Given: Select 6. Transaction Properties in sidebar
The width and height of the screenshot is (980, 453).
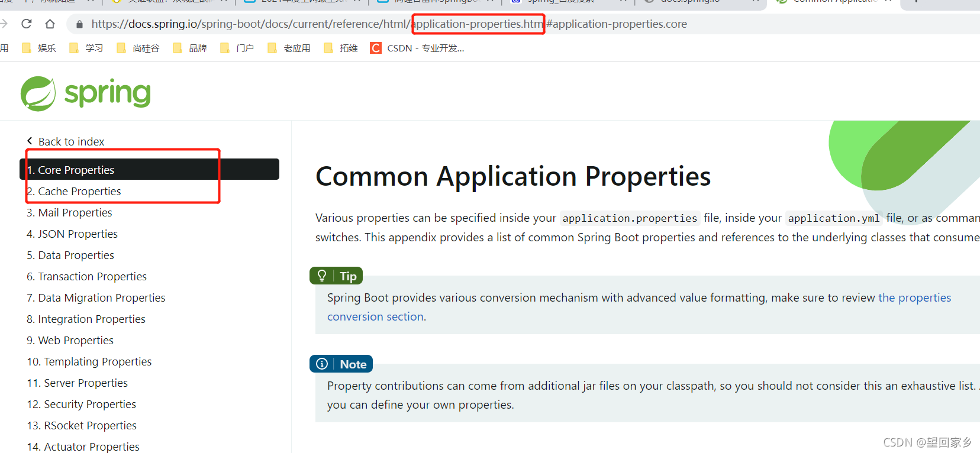Looking at the screenshot, I should (86, 276).
